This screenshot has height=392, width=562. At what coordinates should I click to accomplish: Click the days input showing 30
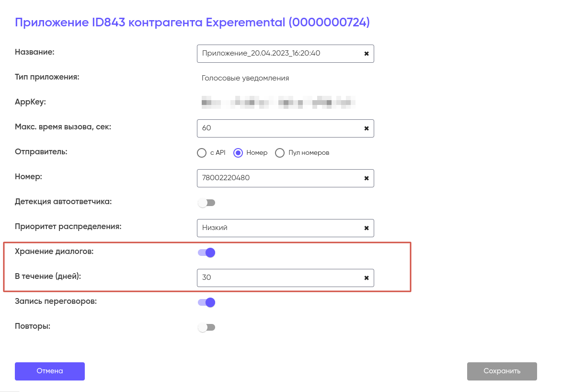278,278
